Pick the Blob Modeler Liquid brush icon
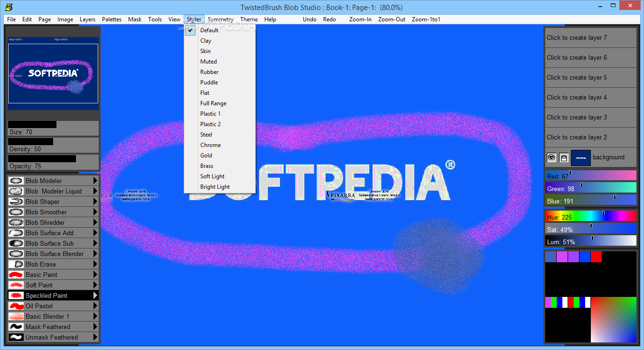Screen dimensions: 644x350 (x=16, y=191)
